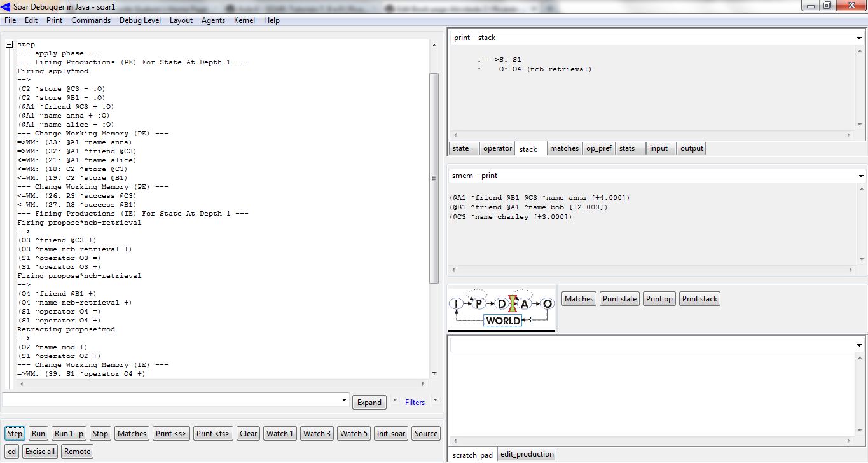This screenshot has width=868, height=463.
Task: Click the Excise all button
Action: (40, 452)
